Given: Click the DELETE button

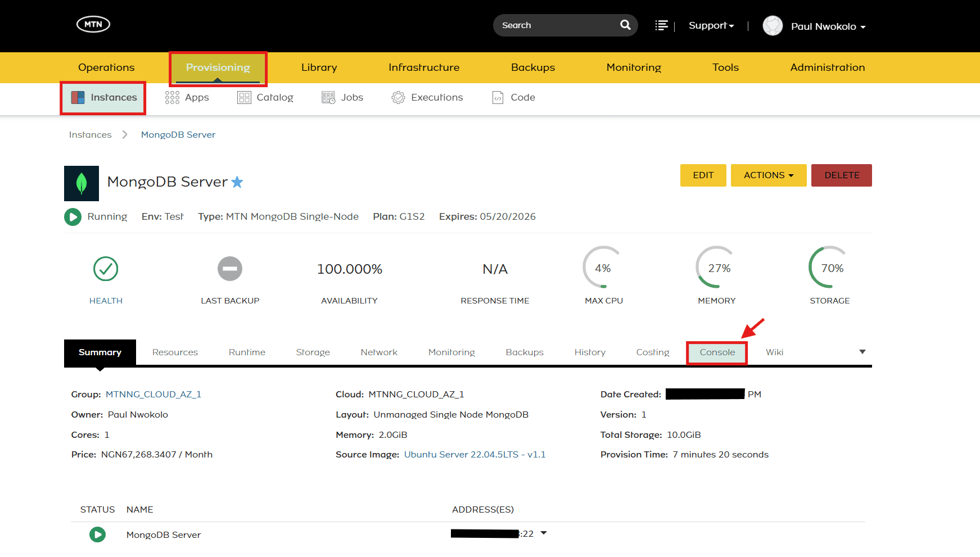Looking at the screenshot, I should pos(842,175).
